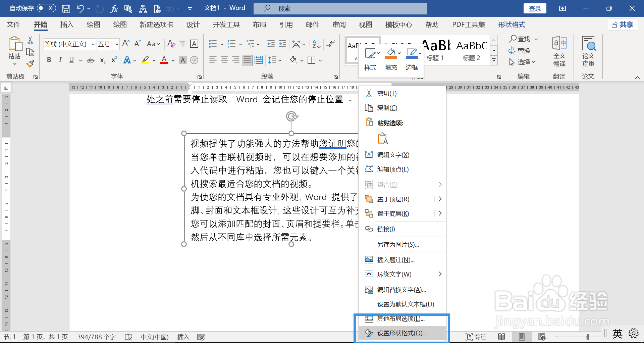The width and height of the screenshot is (644, 343).
Task: Open the font size dropdown
Action: tap(116, 44)
